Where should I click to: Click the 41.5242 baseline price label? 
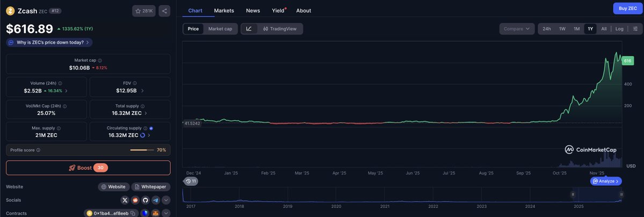tap(192, 124)
